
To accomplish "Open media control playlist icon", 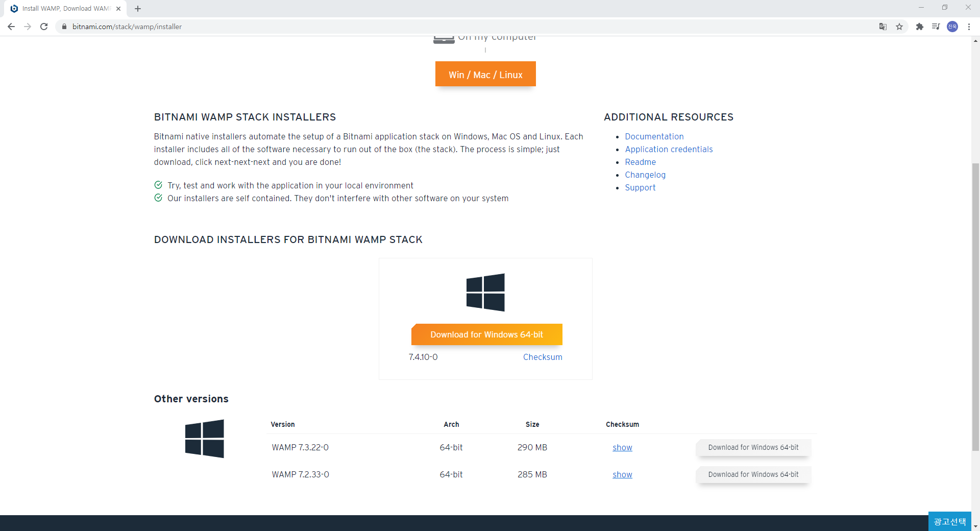I will pyautogui.click(x=936, y=27).
